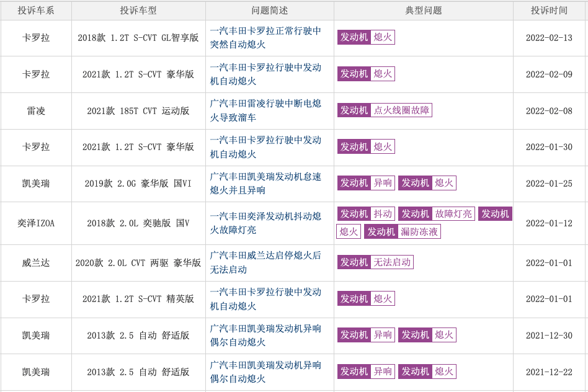Viewport: 588px width, 392px height.
Task: Select date cell 2022-01-12
Action: click(549, 223)
